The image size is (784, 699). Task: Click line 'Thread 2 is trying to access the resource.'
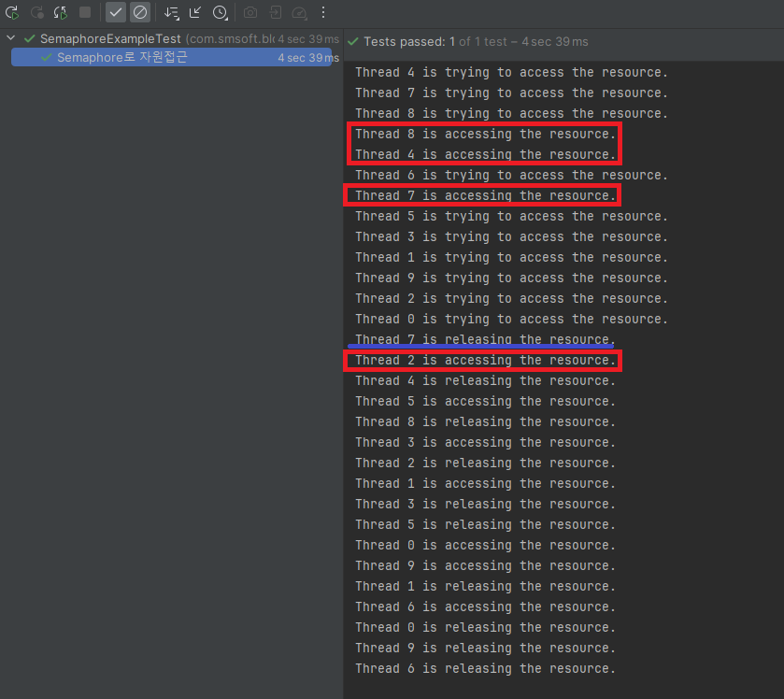511,298
